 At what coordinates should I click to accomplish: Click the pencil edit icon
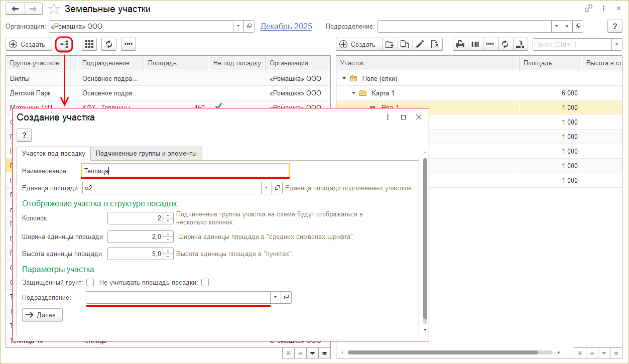(x=420, y=44)
